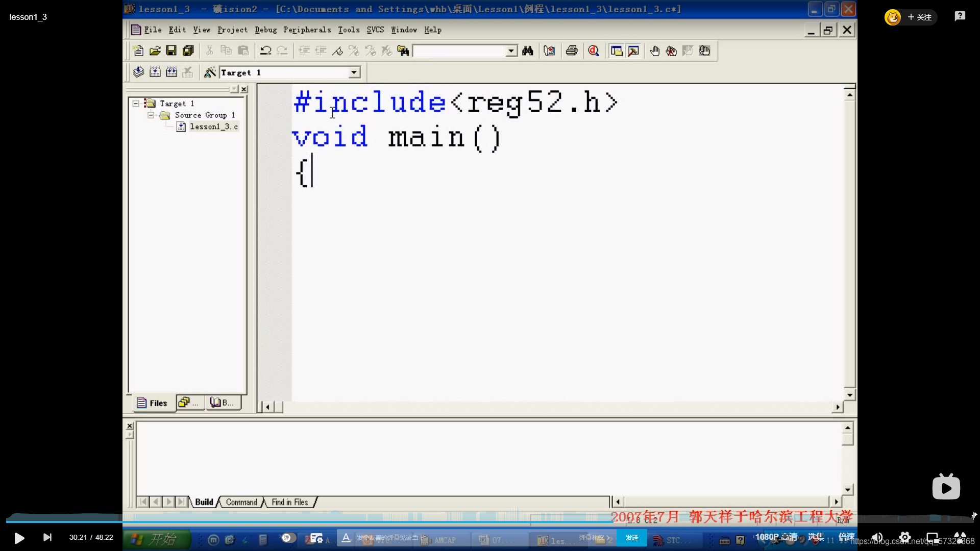980x551 pixels.
Task: Open the Peripherals menu
Action: click(307, 30)
